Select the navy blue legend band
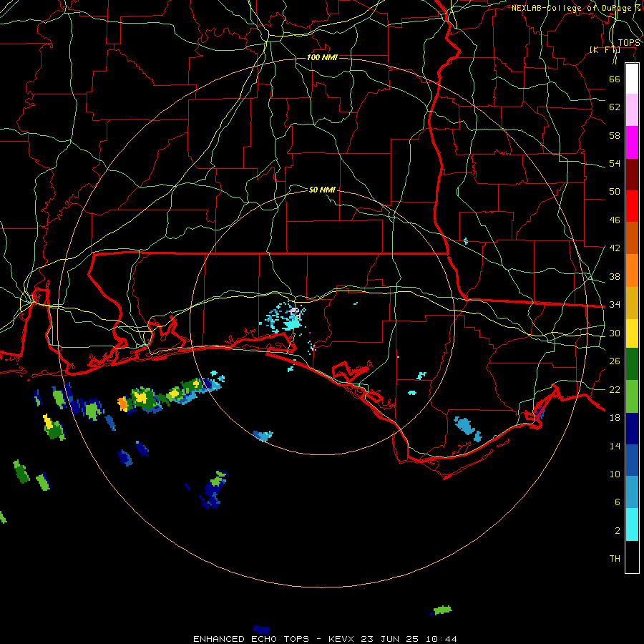Viewport: 644px width, 644px height. (632, 429)
